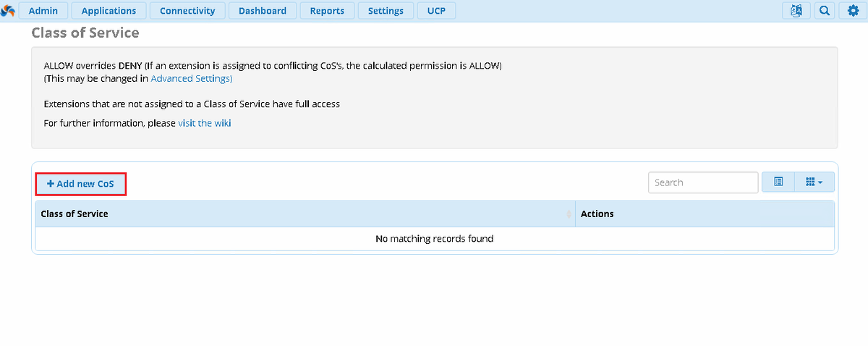Expand the columns grid dropdown

(814, 182)
